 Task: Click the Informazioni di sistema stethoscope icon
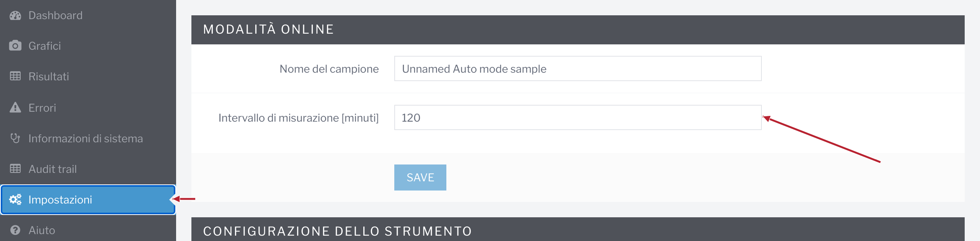tap(15, 138)
